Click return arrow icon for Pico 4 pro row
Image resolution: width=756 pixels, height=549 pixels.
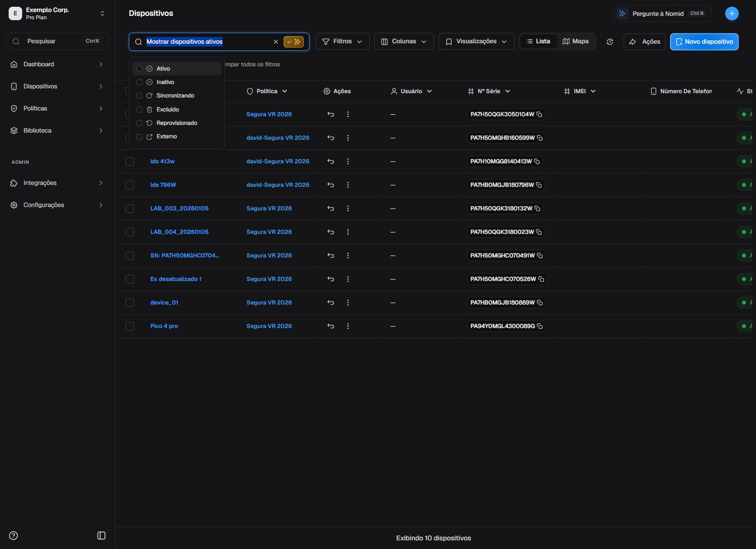tap(331, 326)
